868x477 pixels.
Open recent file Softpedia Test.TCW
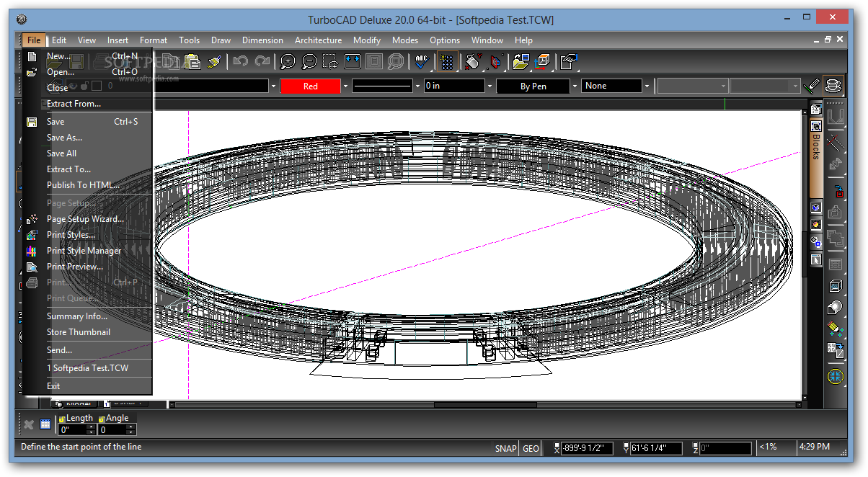89,367
